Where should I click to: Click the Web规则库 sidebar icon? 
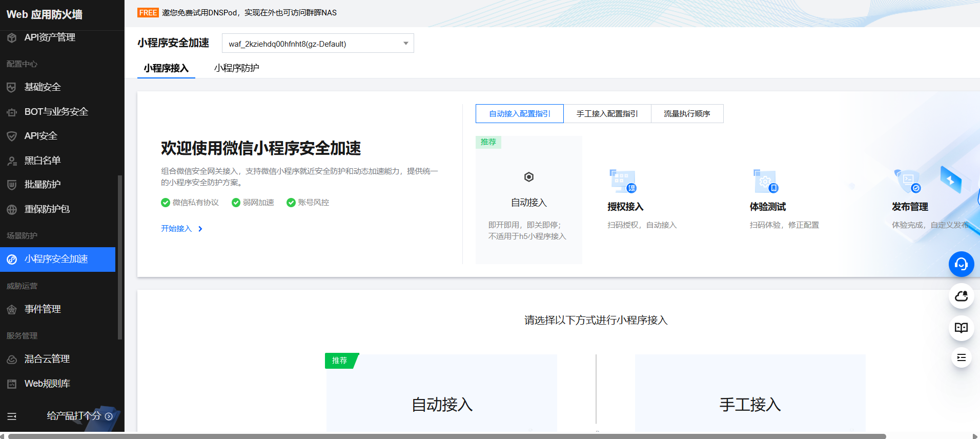point(12,384)
